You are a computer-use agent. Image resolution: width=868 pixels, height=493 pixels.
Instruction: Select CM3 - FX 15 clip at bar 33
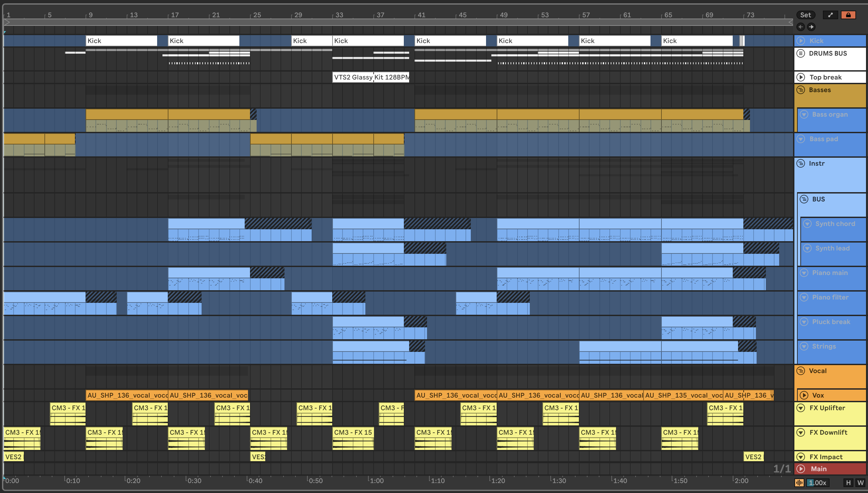353,438
